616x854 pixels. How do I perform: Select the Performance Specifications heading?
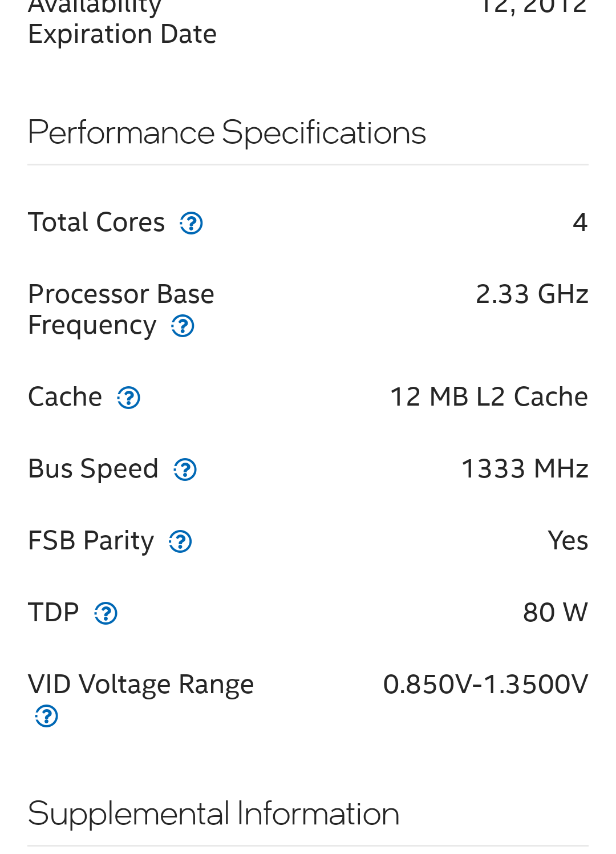[226, 132]
